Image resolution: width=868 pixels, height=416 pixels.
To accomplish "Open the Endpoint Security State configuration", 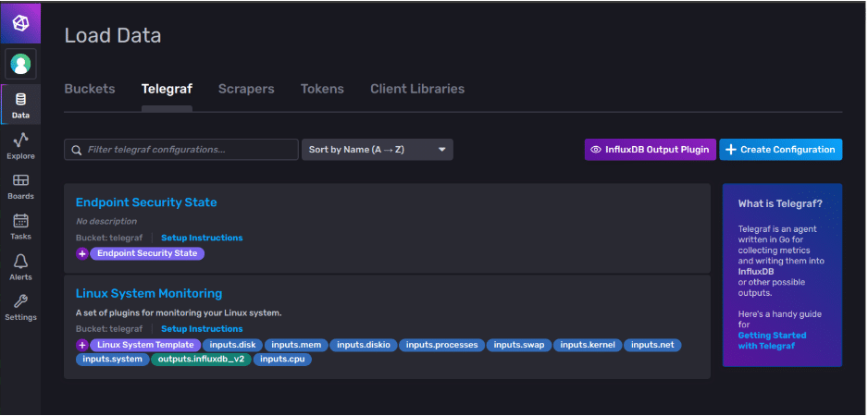I will click(x=146, y=202).
